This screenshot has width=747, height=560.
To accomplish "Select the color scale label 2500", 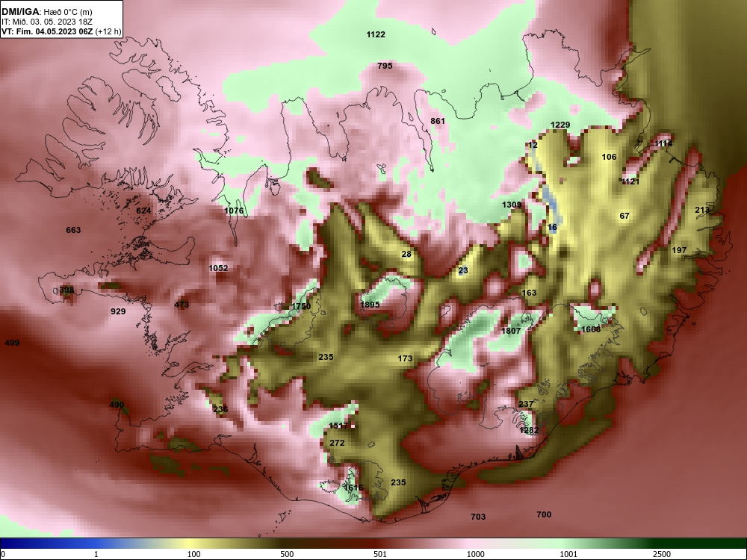I will (x=662, y=554).
